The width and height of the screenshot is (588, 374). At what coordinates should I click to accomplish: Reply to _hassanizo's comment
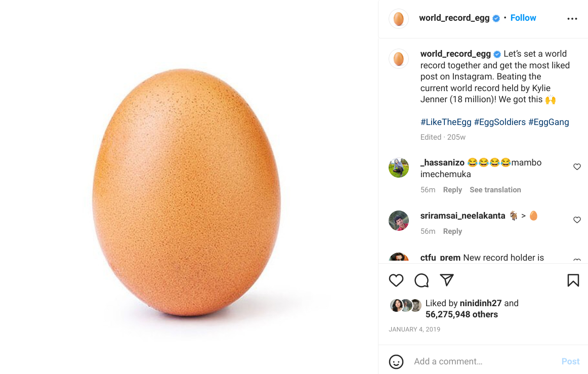pos(452,190)
